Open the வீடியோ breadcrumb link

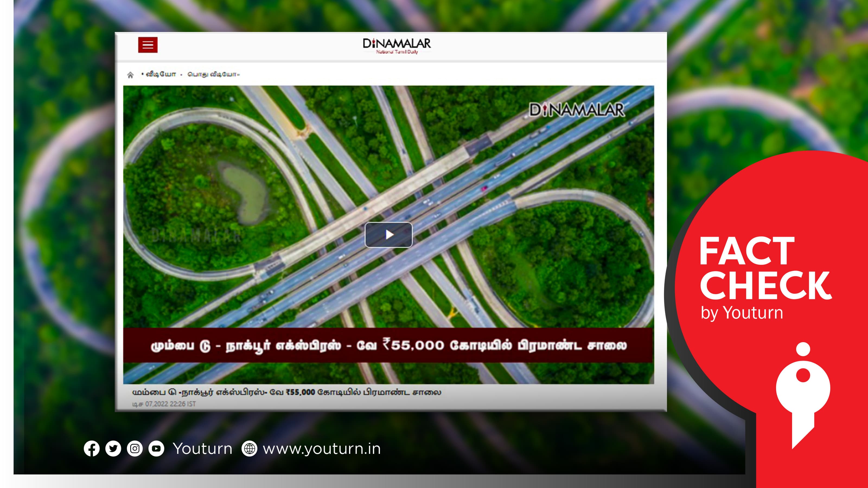161,74
